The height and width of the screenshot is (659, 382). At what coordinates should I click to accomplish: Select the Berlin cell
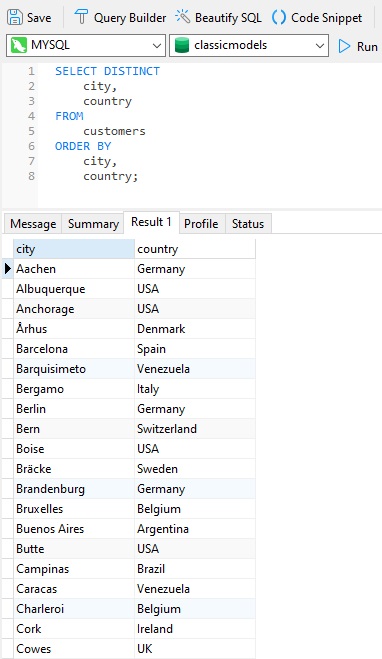tap(74, 409)
